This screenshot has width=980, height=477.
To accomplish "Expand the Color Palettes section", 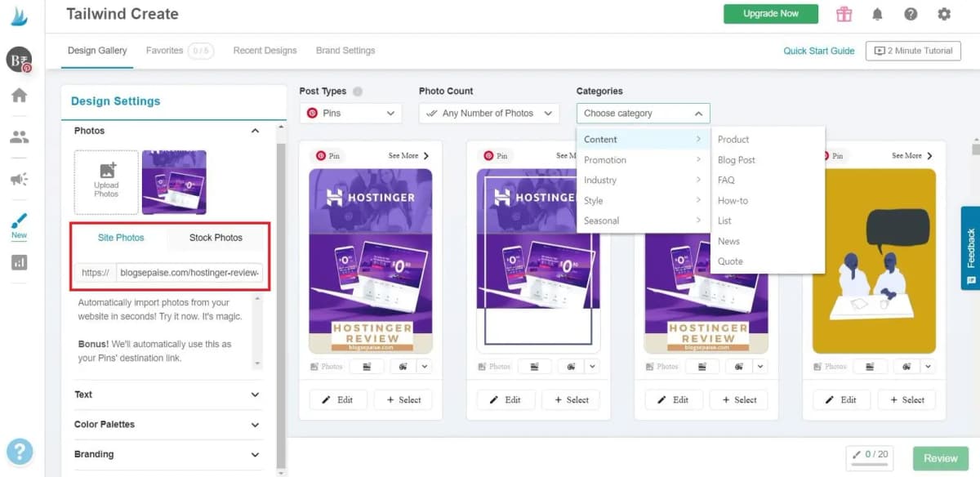I will pyautogui.click(x=167, y=425).
